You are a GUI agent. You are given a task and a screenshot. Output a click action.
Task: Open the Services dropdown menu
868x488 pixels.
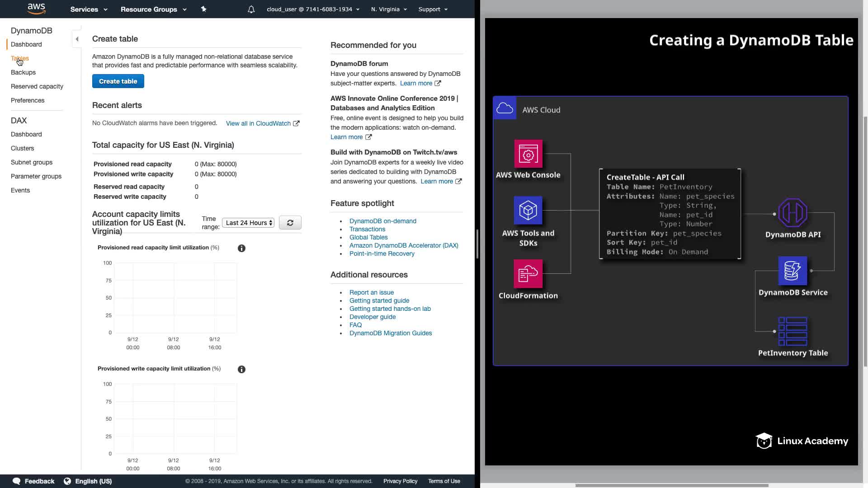[89, 9]
